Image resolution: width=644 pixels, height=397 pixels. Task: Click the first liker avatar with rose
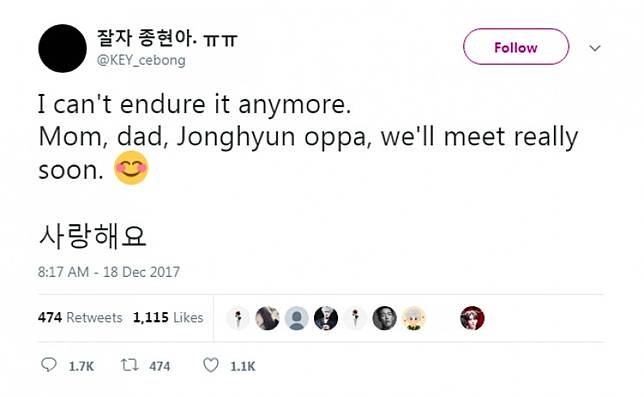pos(238,318)
